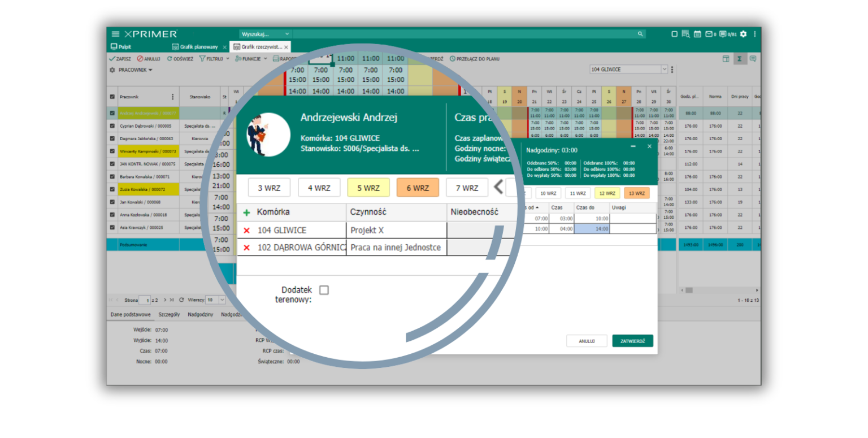
Task: Tick the Dodatek terenowy checkbox
Action: click(x=324, y=290)
